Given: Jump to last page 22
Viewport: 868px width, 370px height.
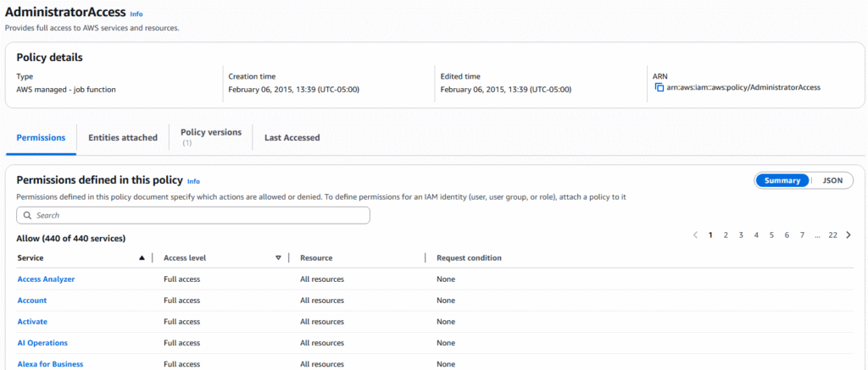Looking at the screenshot, I should click(832, 235).
